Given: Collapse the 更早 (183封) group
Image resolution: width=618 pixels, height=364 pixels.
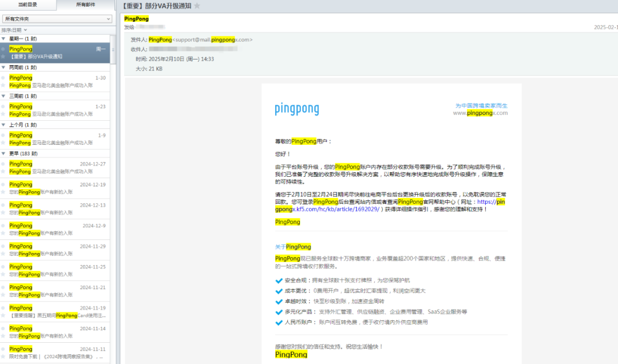Looking at the screenshot, I should 3,153.
